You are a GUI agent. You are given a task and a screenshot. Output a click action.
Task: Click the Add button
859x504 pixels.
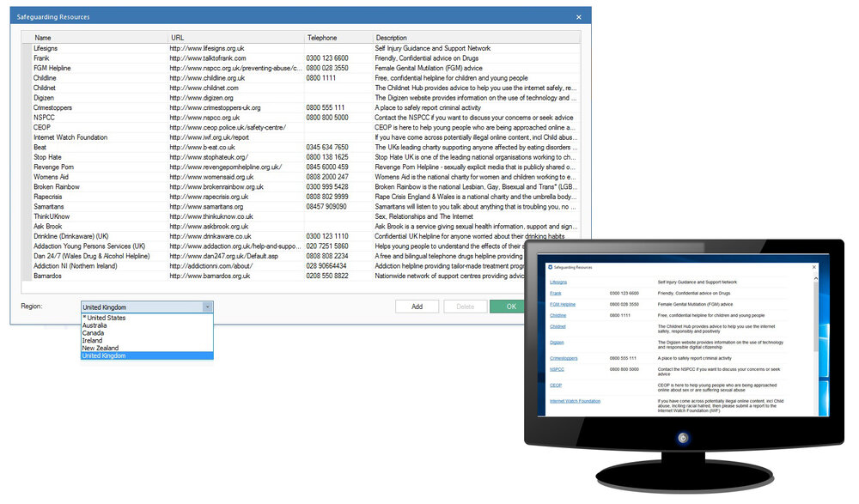coord(417,307)
